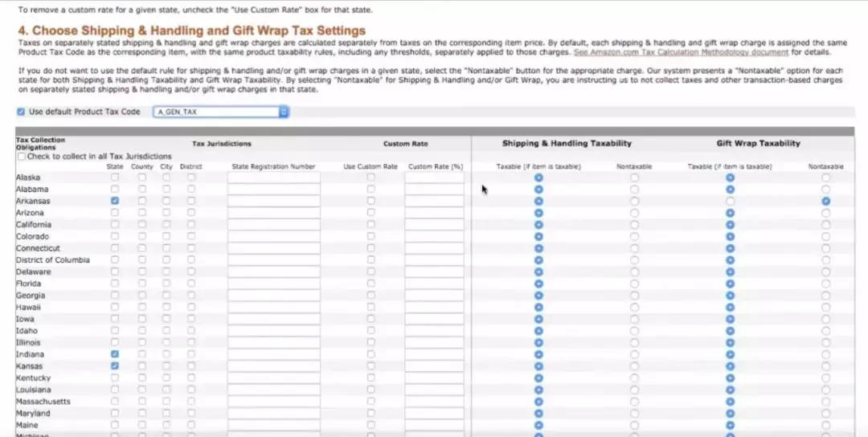Select Nontaxable Shipping & Handling for Louisiana
The width and height of the screenshot is (868, 437).
634,390
